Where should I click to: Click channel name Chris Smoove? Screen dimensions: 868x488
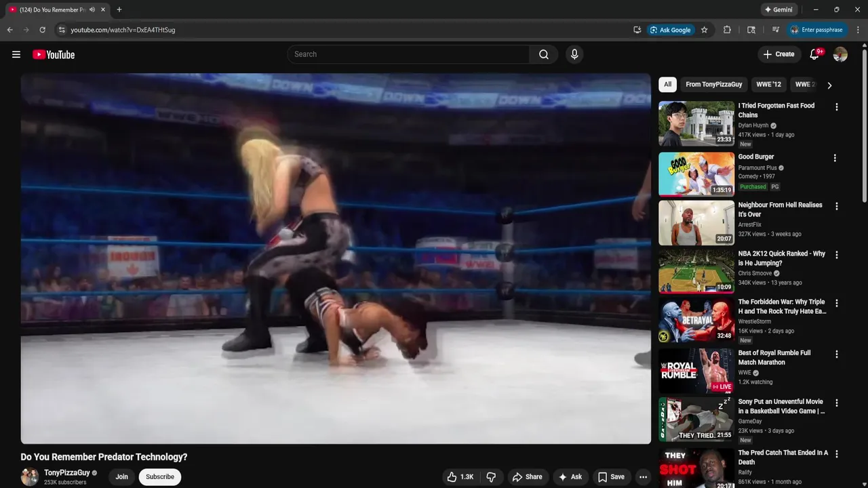pyautogui.click(x=755, y=273)
